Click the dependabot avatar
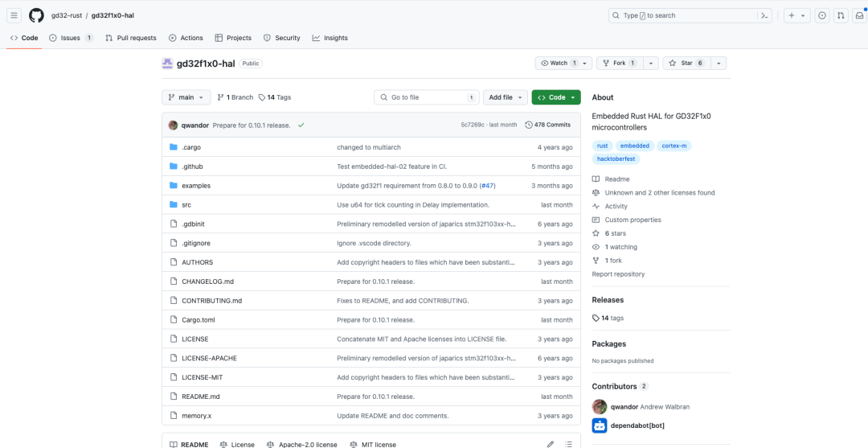The height and width of the screenshot is (448, 868). pyautogui.click(x=600, y=425)
